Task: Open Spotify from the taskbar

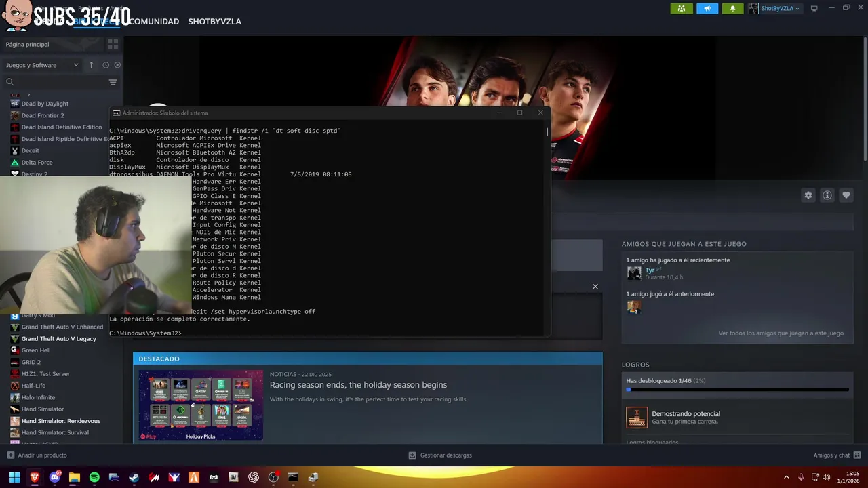Action: [94, 477]
